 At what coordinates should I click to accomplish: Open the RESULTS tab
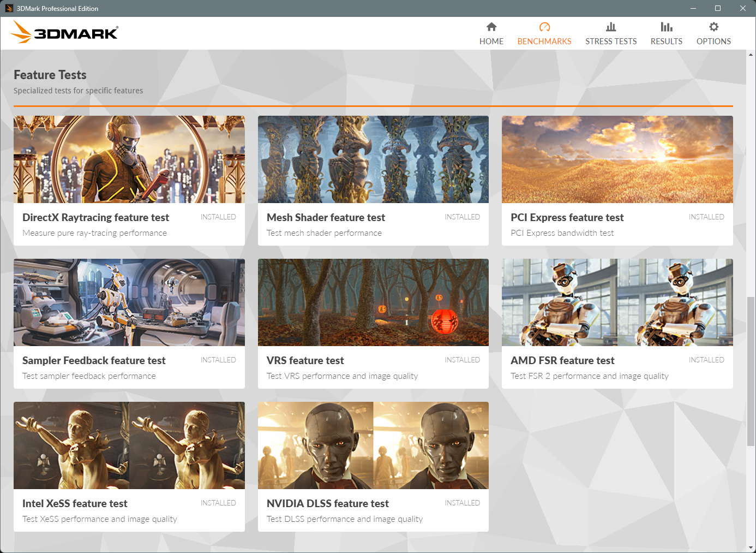coord(667,33)
